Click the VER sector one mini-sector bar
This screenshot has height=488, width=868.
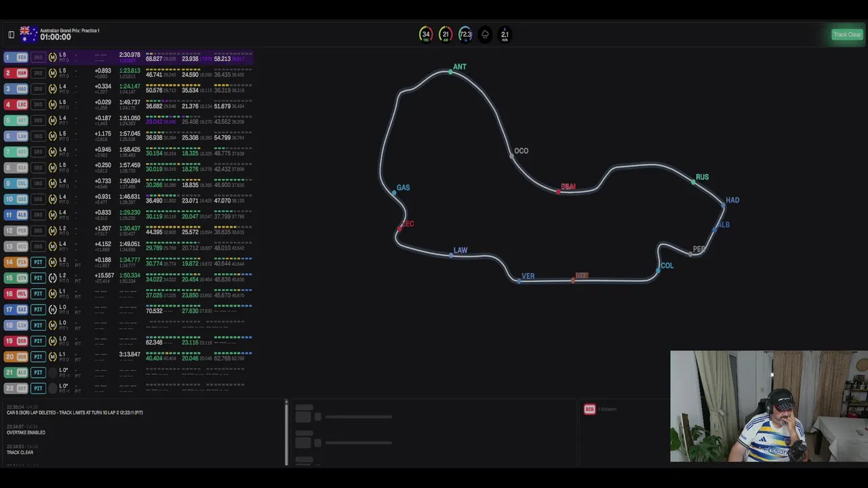[162, 54]
